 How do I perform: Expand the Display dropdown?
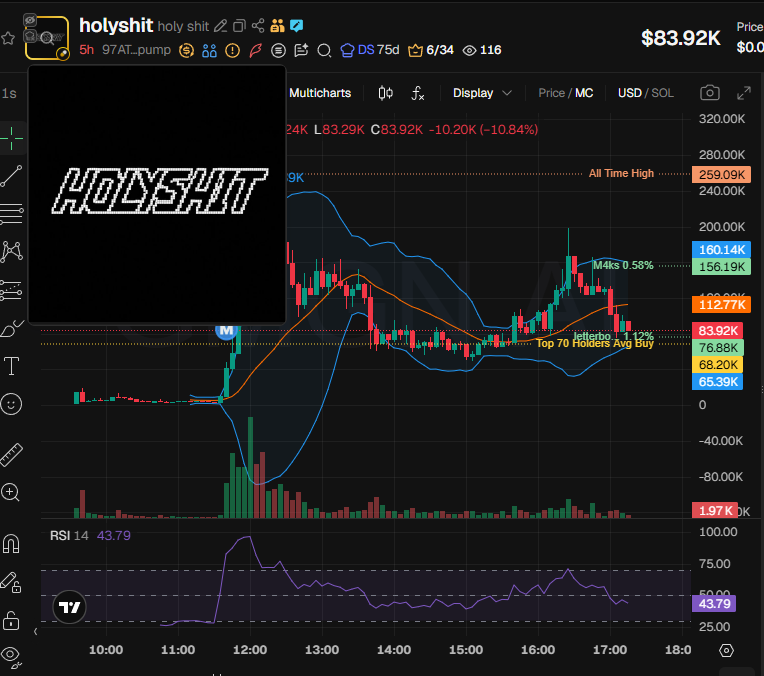(x=482, y=93)
